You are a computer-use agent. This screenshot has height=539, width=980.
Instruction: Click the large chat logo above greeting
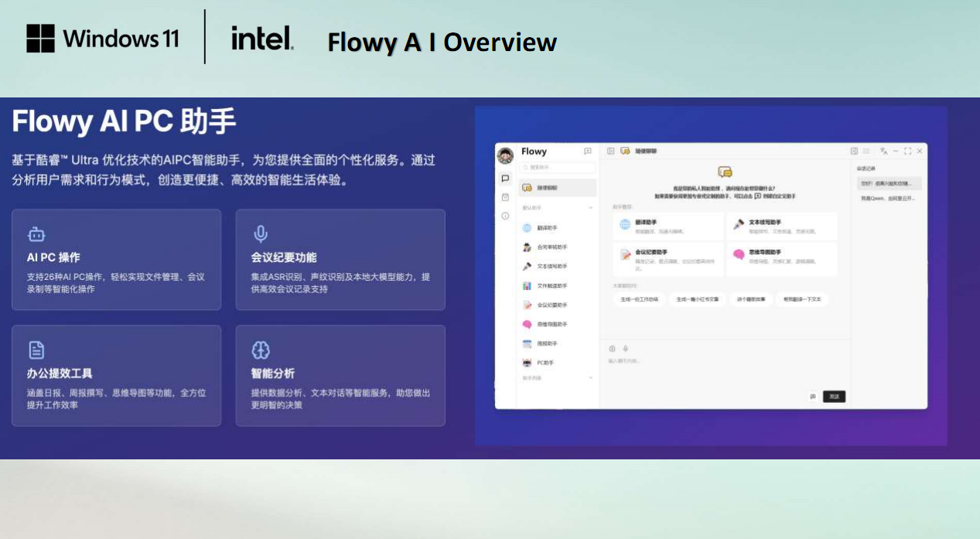click(x=725, y=172)
